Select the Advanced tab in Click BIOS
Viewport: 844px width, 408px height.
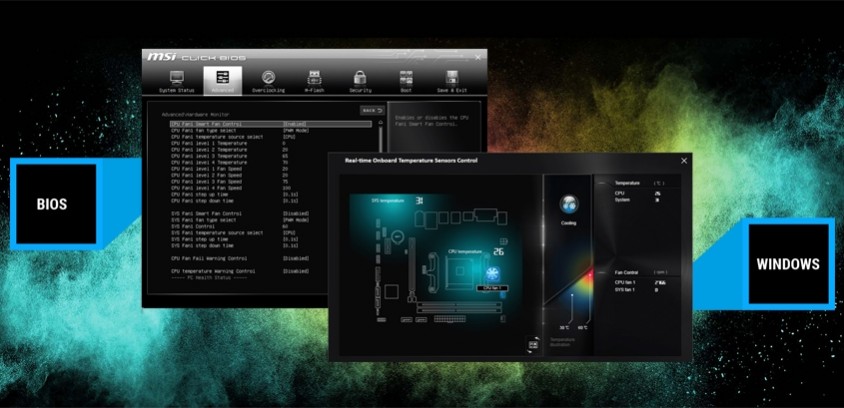click(223, 81)
